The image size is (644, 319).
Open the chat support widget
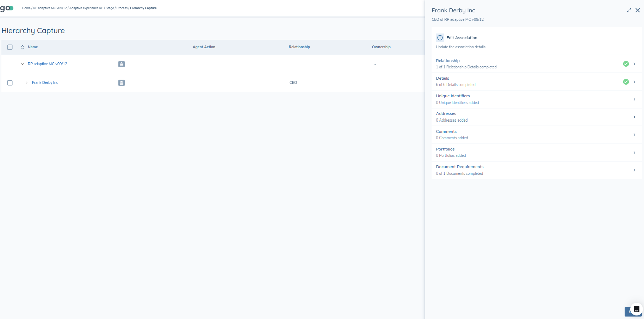(x=636, y=309)
